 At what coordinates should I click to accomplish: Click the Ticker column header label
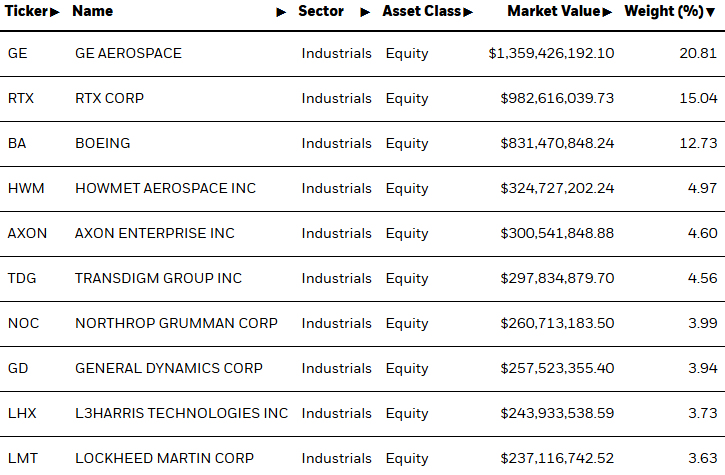tap(28, 12)
